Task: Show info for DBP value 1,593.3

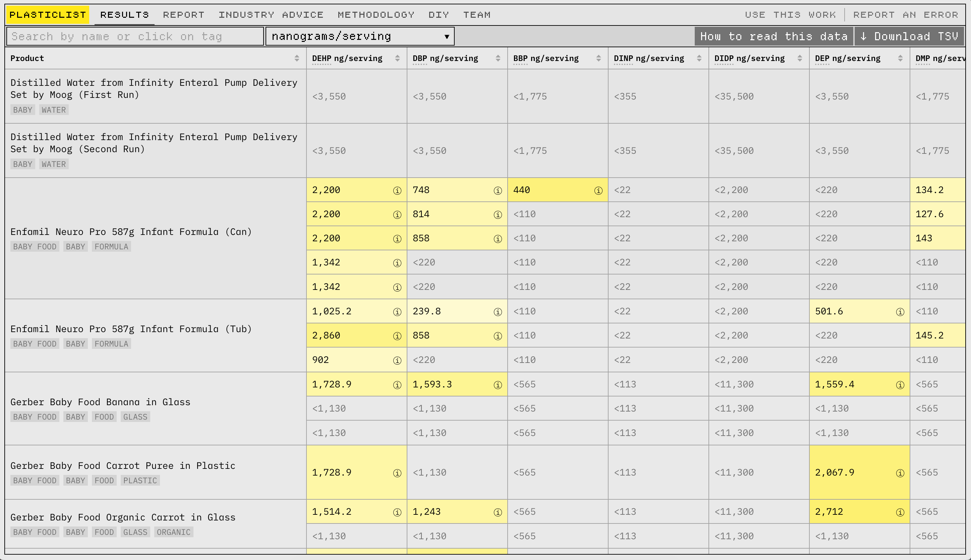Action: tap(498, 385)
